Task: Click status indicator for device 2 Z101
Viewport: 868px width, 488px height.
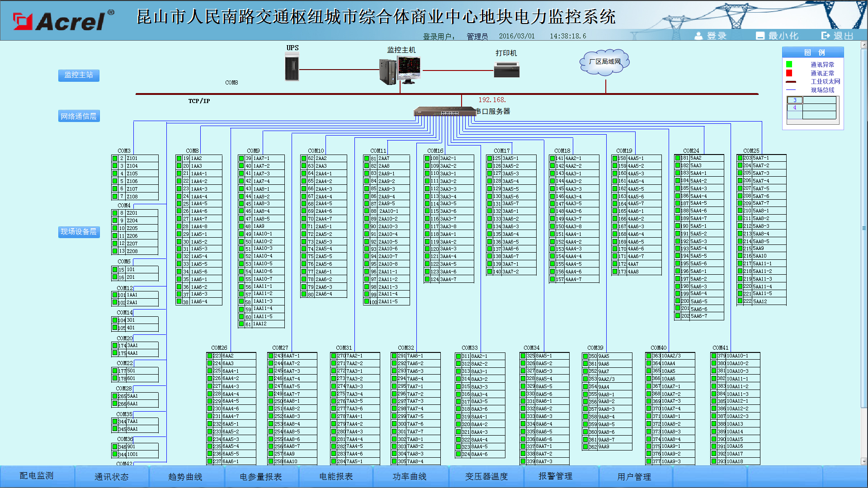Action: pyautogui.click(x=115, y=159)
